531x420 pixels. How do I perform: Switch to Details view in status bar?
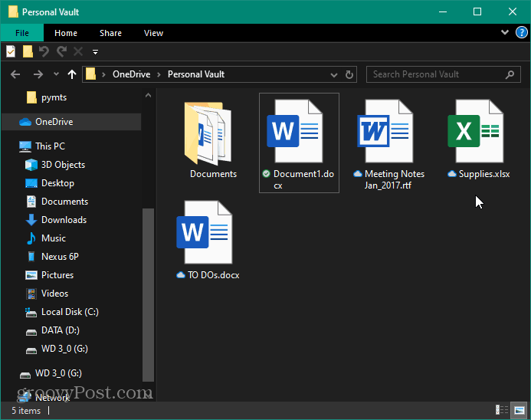click(x=502, y=410)
